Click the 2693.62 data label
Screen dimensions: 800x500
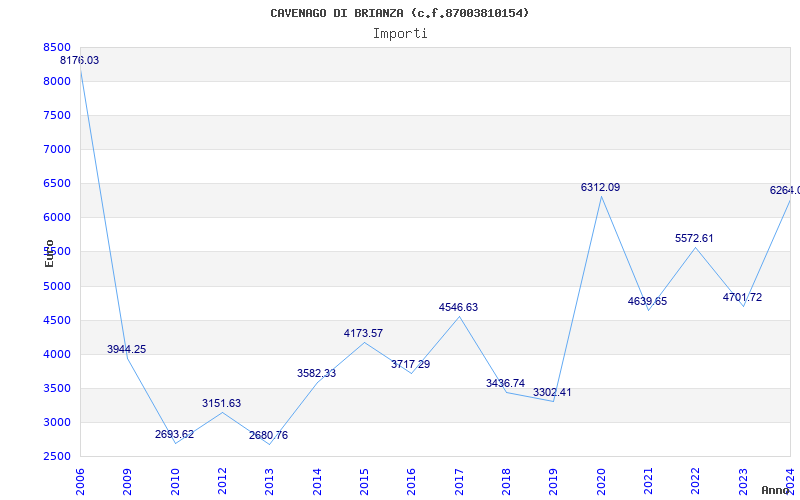coord(174,434)
